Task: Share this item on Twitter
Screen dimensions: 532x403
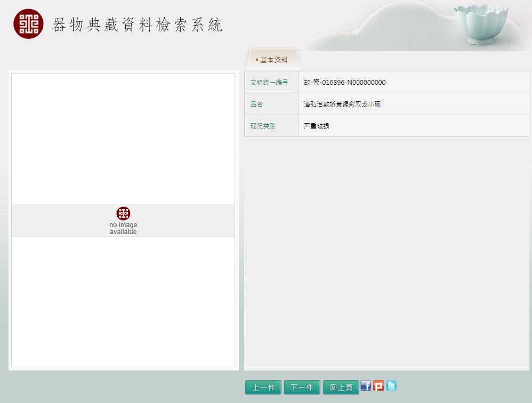Action: click(x=391, y=386)
